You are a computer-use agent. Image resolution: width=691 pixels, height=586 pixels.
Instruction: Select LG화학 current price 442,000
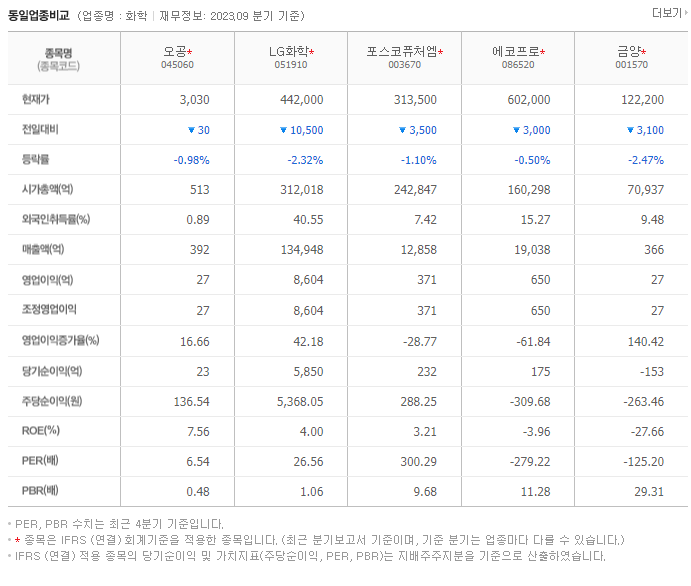(302, 100)
